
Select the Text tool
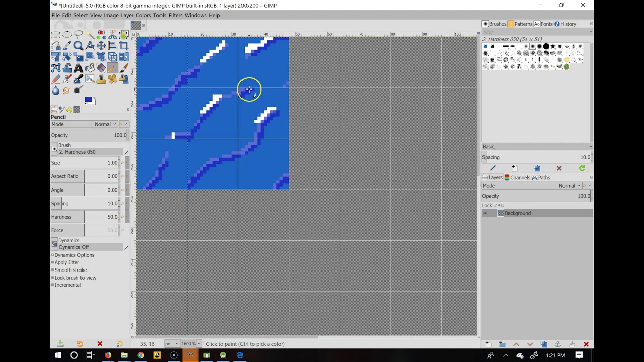pos(78,68)
